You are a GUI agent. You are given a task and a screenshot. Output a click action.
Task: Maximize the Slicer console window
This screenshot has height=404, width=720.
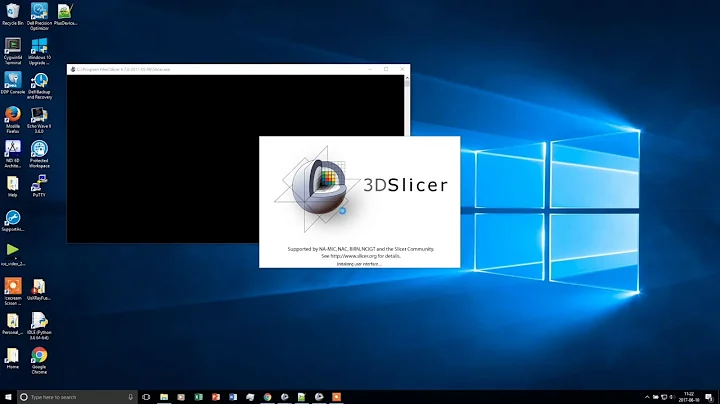[x=386, y=69]
